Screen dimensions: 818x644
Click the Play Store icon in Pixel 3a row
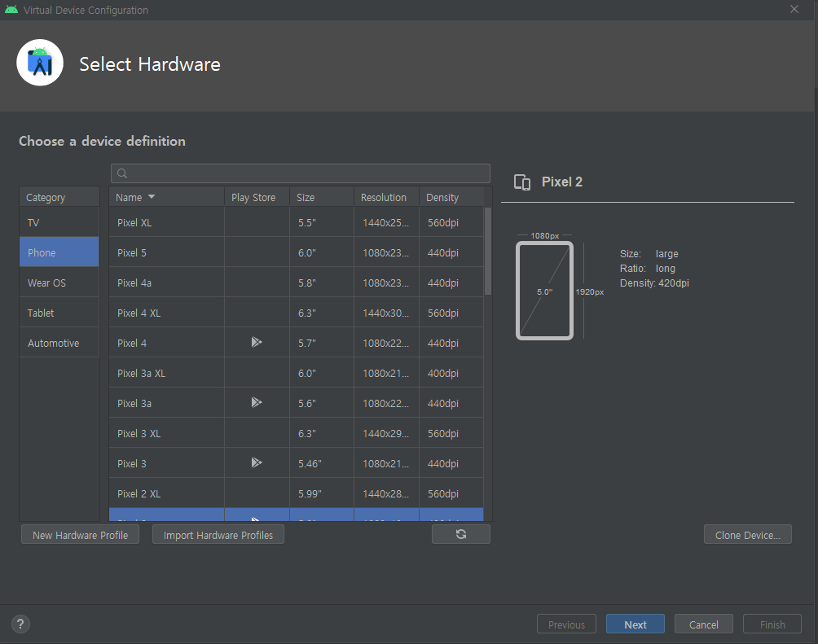(256, 402)
